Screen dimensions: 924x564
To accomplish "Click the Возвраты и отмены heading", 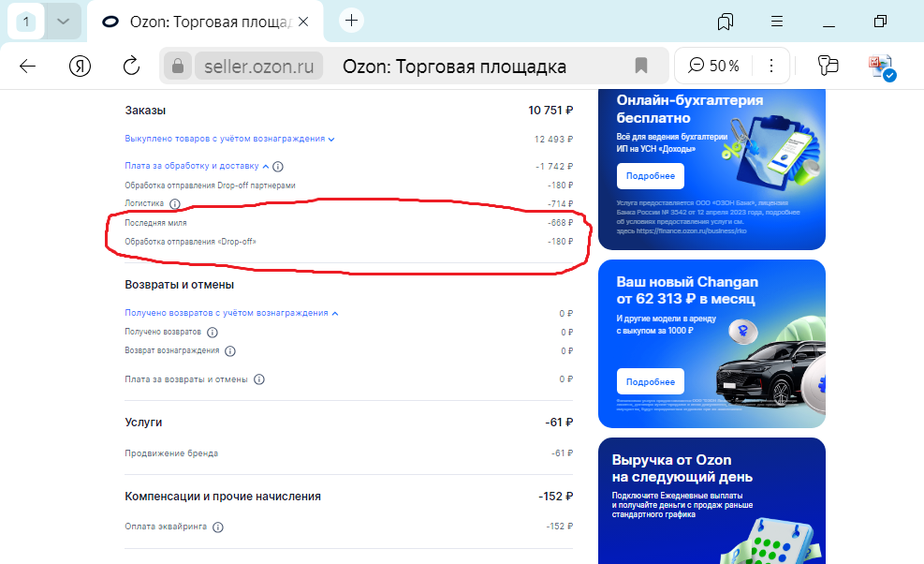I will (x=179, y=285).
